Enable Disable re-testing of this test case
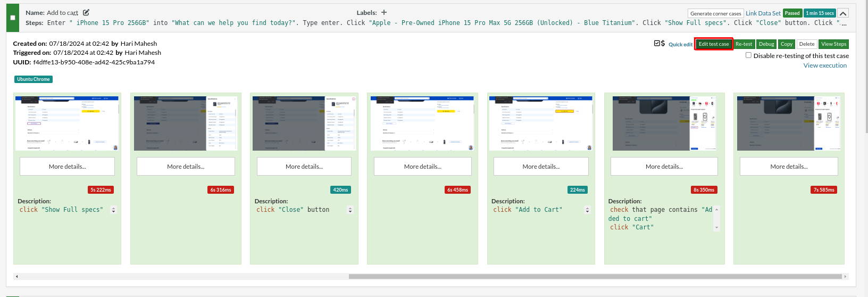Image resolution: width=868 pixels, height=297 pixels. pyautogui.click(x=748, y=55)
